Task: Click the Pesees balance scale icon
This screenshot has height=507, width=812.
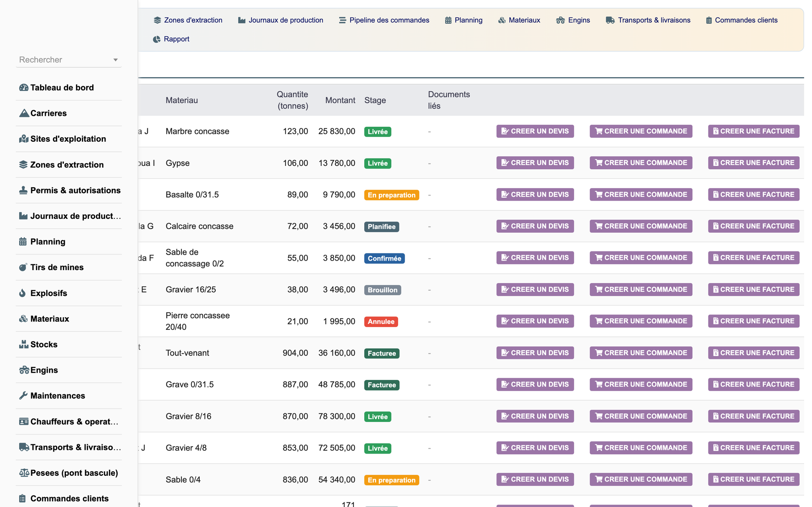Action: tap(24, 473)
